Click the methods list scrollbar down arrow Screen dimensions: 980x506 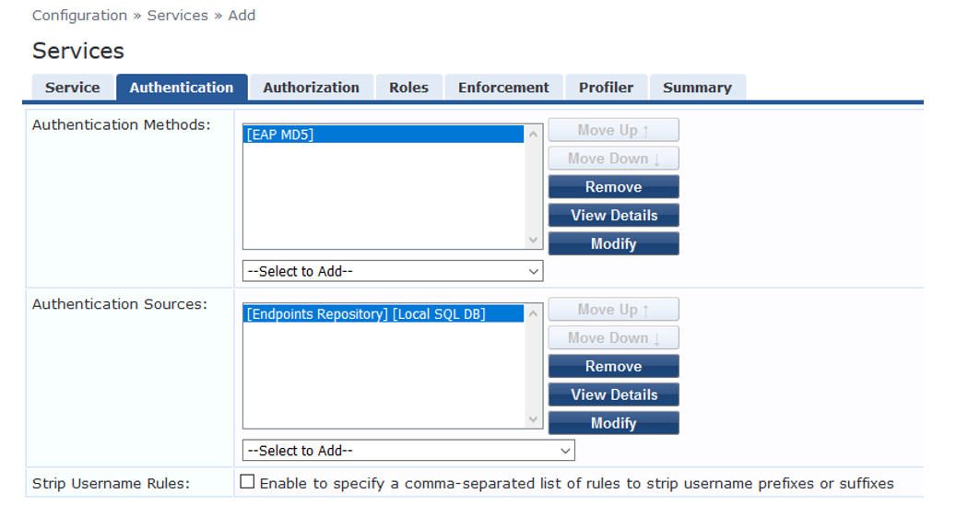pyautogui.click(x=533, y=240)
